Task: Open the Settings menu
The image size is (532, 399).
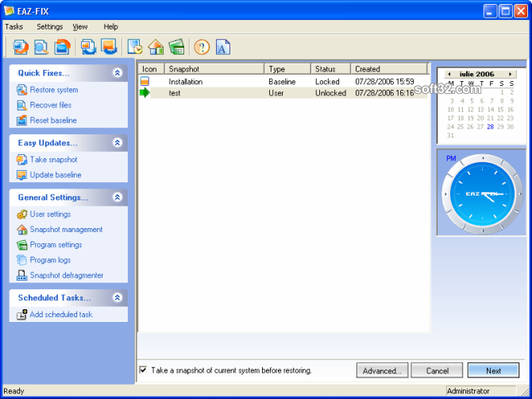Action: [50, 26]
